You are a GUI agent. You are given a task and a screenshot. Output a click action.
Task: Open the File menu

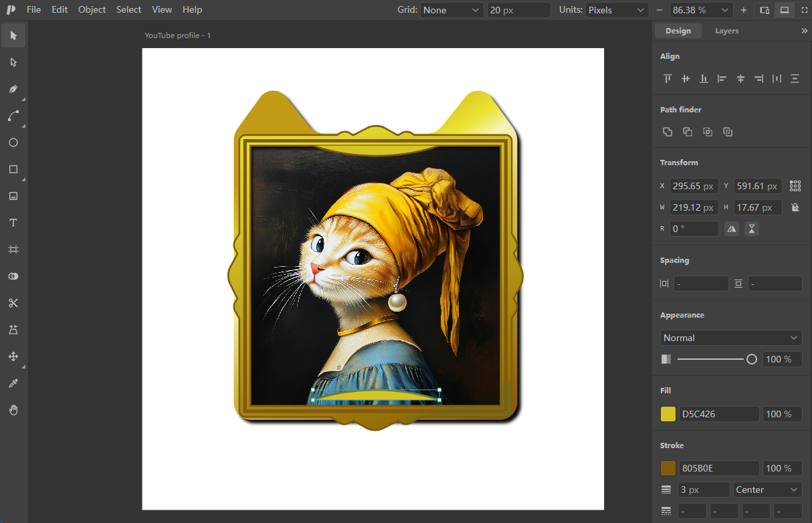33,9
